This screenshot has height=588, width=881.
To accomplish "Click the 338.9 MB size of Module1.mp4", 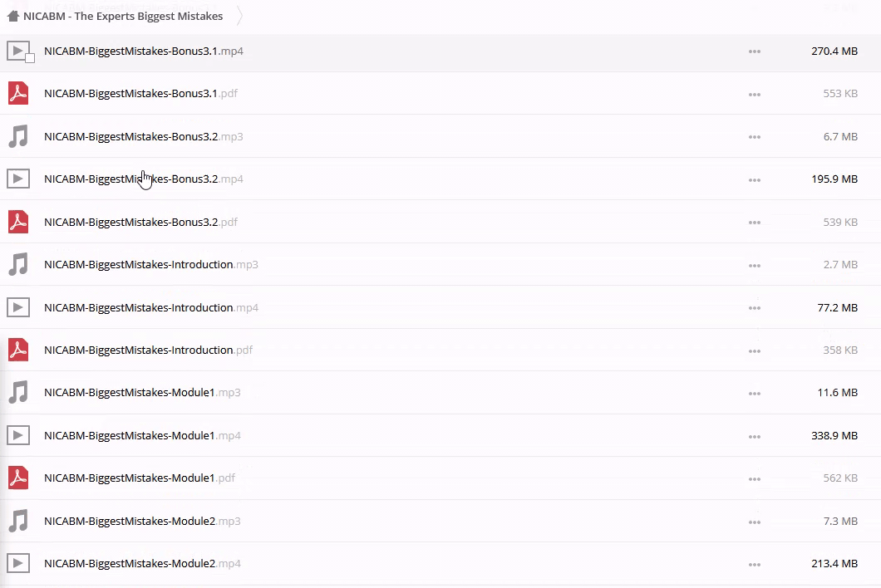I will point(834,435).
